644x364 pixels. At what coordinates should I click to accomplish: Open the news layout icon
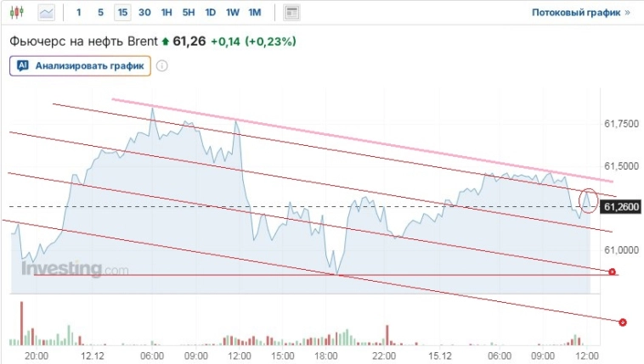tap(291, 13)
